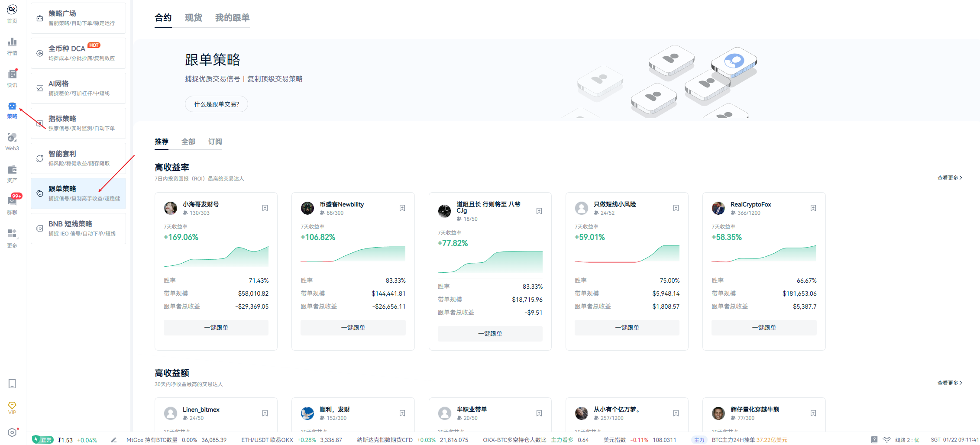Click avatar of 币盛客Newbility
Image resolution: width=980 pixels, height=445 pixels.
point(307,208)
